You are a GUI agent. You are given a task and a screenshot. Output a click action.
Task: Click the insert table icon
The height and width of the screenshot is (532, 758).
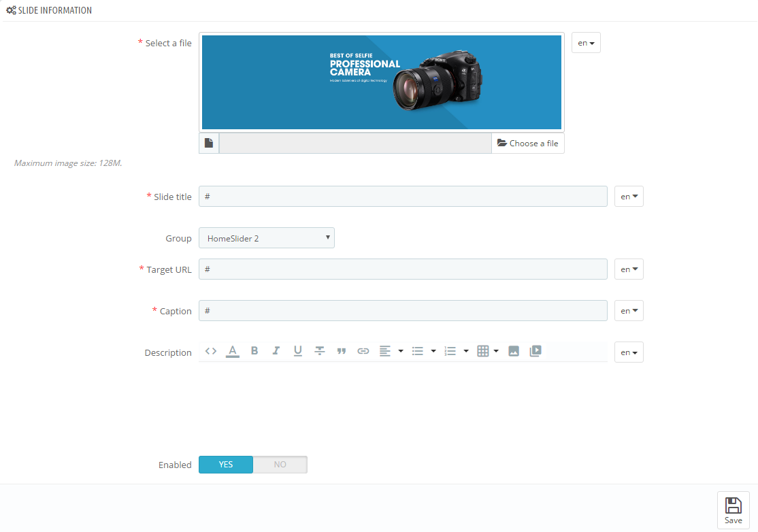point(483,351)
